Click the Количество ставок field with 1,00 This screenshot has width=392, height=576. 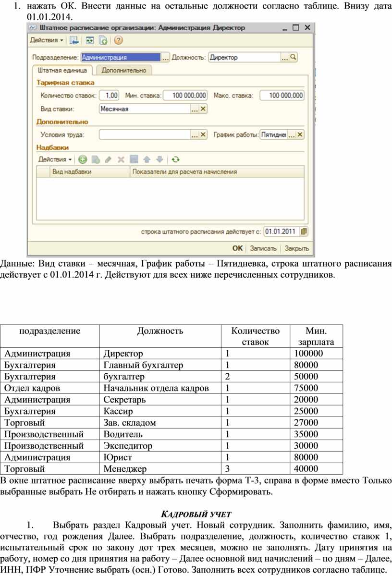[109, 96]
